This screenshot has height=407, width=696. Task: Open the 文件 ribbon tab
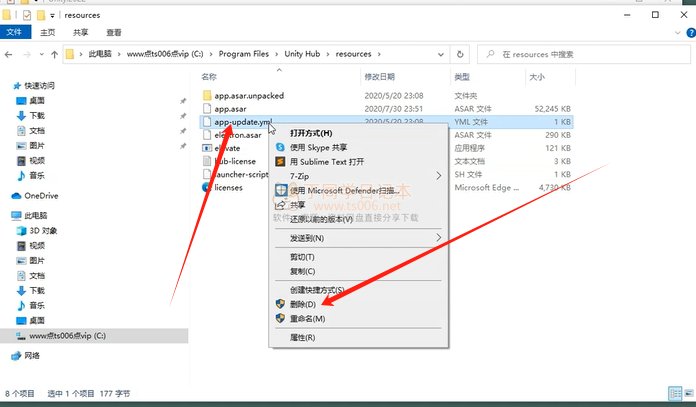(15, 32)
